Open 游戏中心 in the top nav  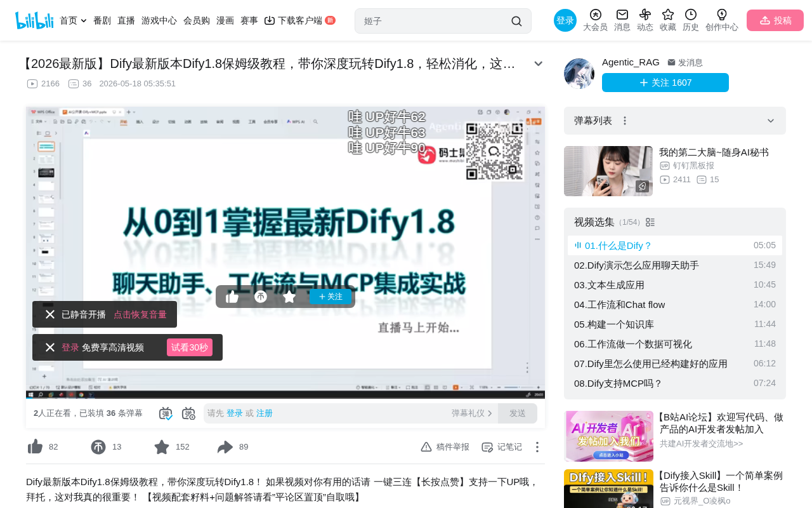pos(159,20)
